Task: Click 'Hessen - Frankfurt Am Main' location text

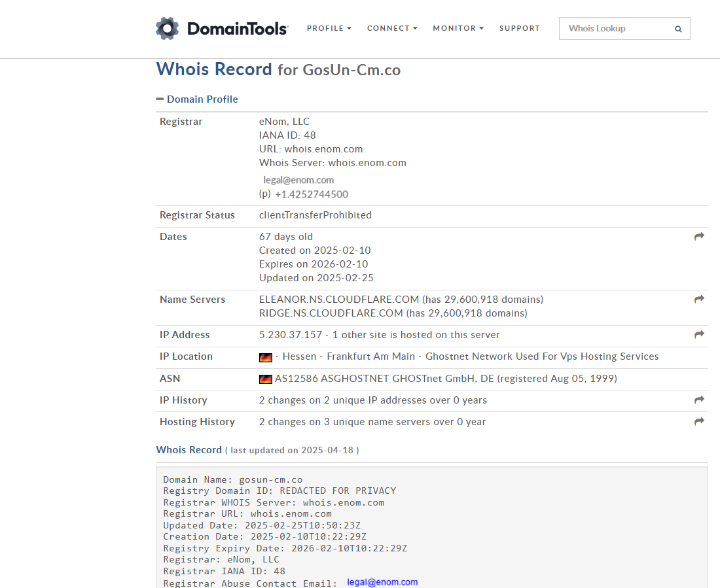Action: coord(348,356)
